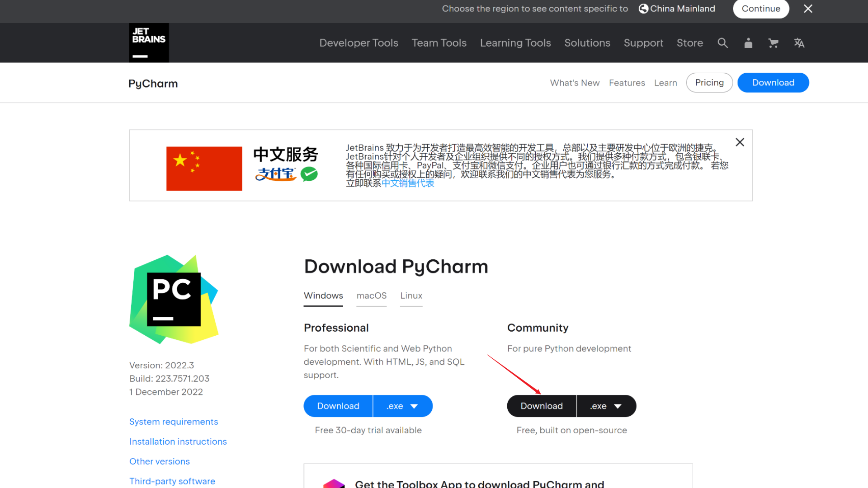The height and width of the screenshot is (488, 868).
Task: Close the Chinese service banner
Action: pyautogui.click(x=740, y=142)
